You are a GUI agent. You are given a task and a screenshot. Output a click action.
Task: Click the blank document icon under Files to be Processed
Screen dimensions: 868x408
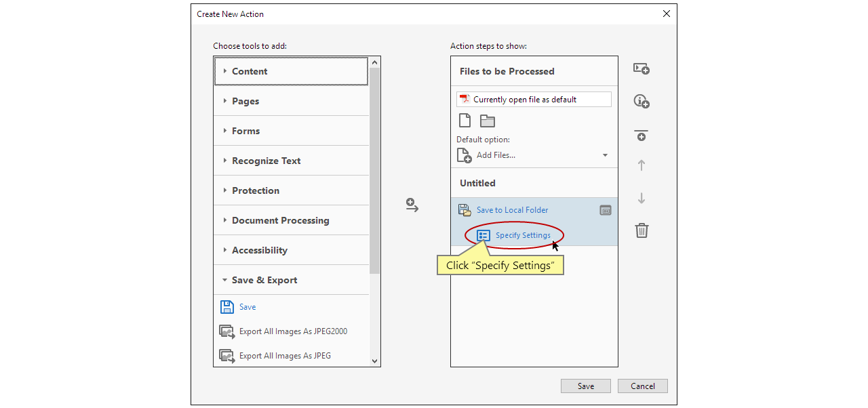click(x=465, y=119)
